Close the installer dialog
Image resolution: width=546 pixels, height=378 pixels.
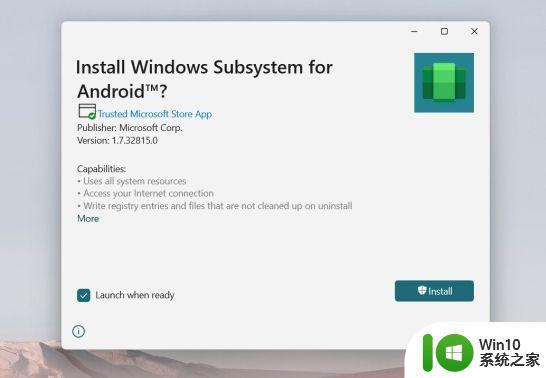[474, 31]
